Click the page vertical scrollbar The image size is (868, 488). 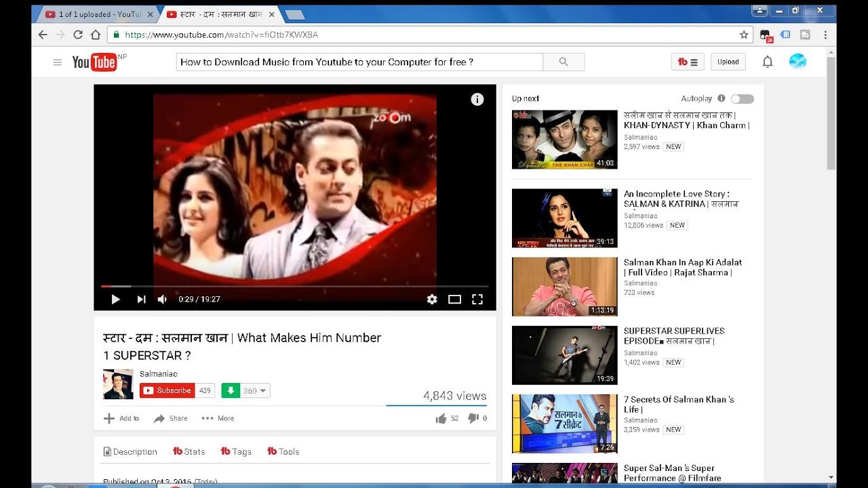click(x=831, y=114)
